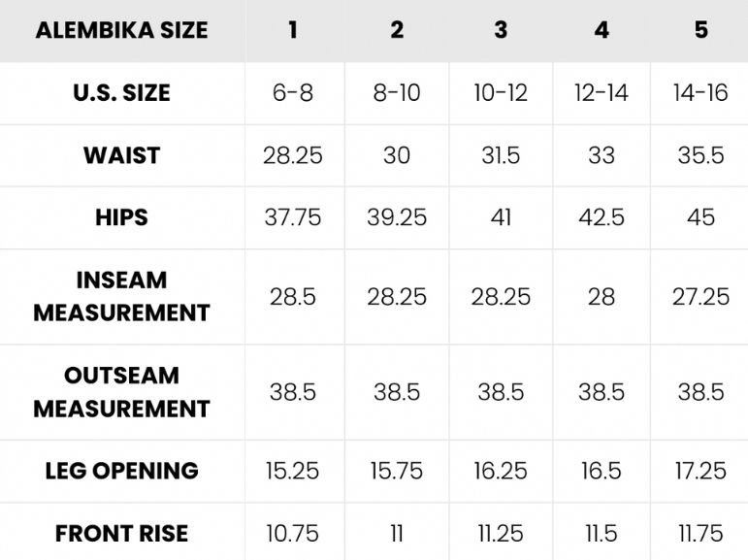Click the LEG OPENING row label

pos(122,471)
